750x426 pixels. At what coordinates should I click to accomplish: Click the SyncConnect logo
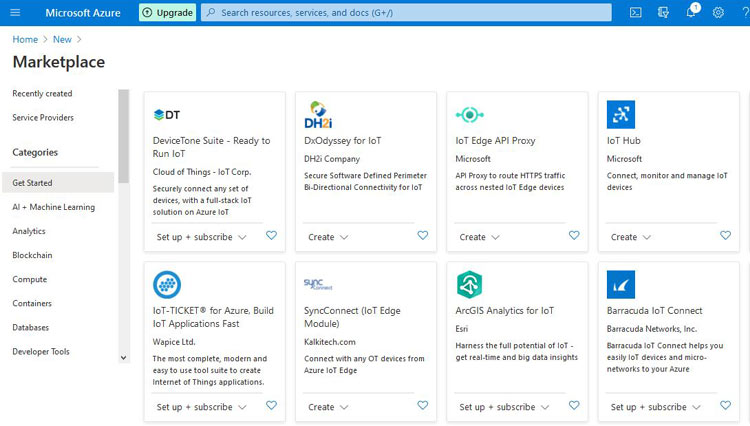tap(318, 284)
